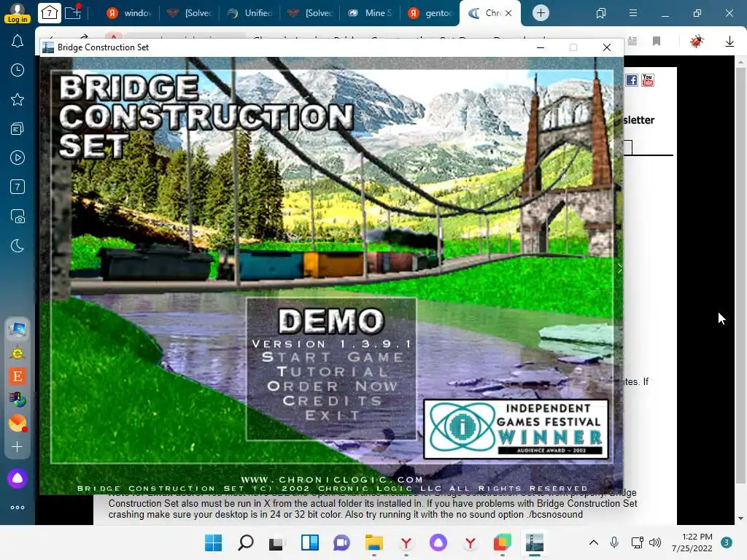Viewport: 747px width, 560px height.
Task: Click the YouTube icon on the webpage
Action: (648, 80)
